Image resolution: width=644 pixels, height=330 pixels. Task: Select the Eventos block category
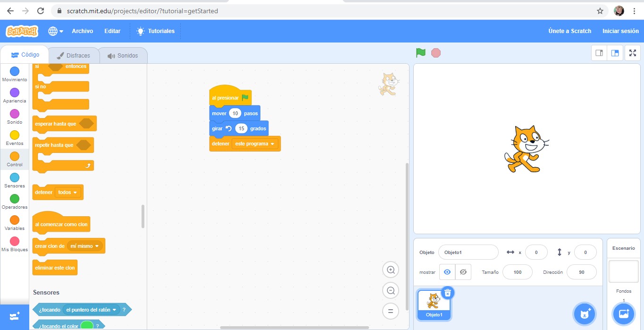click(15, 138)
